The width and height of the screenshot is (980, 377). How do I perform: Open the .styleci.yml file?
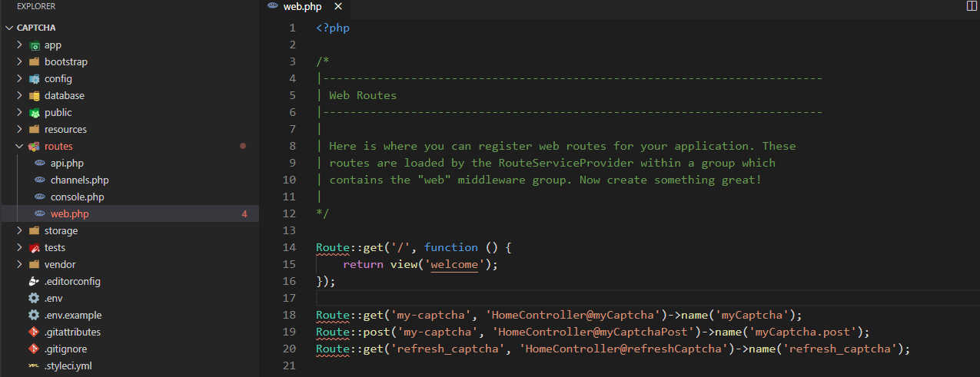tap(68, 365)
